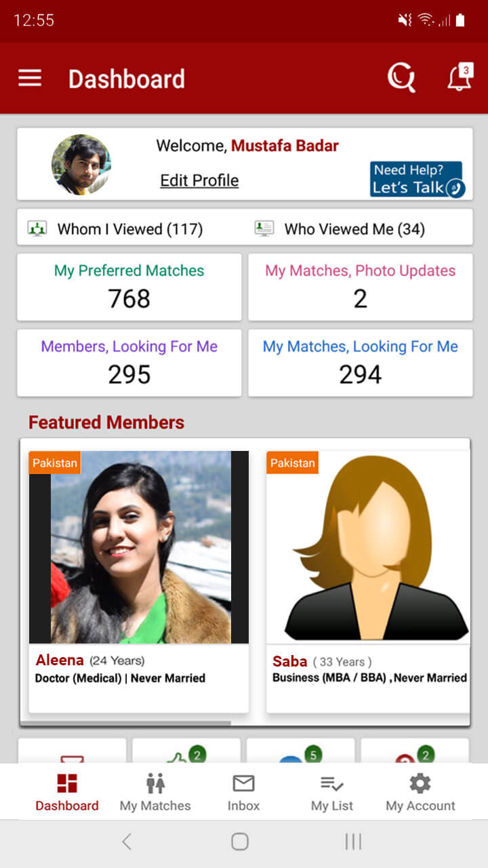Open My Matches, Looking For Me card
Image resolution: width=488 pixels, height=868 pixels.
point(360,363)
